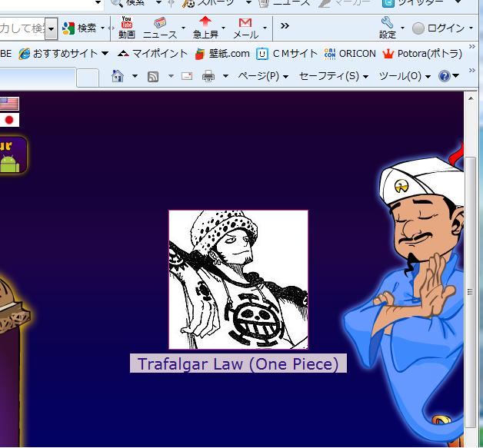
Task: Open the 壁紙.com favorite
Action: pos(222,54)
